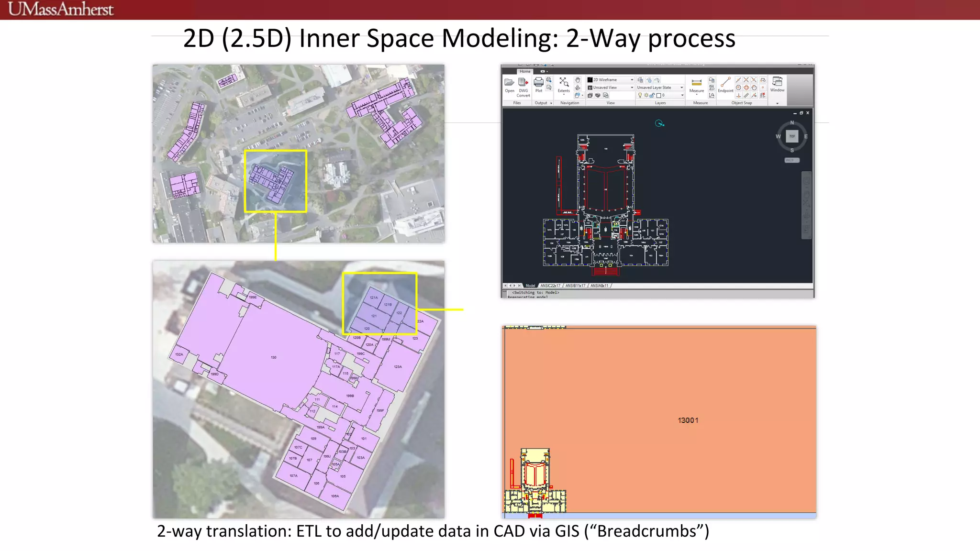The width and height of the screenshot is (980, 551).
Task: Click the Center snap circle icon
Action: click(738, 88)
